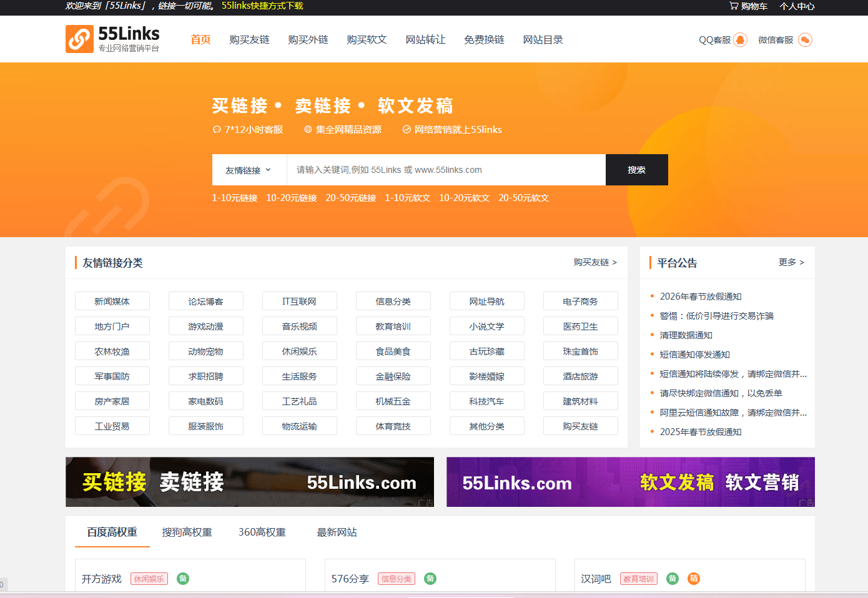This screenshot has width=868, height=598.
Task: Select the 10-20元链接 quick filter
Action: (x=291, y=198)
